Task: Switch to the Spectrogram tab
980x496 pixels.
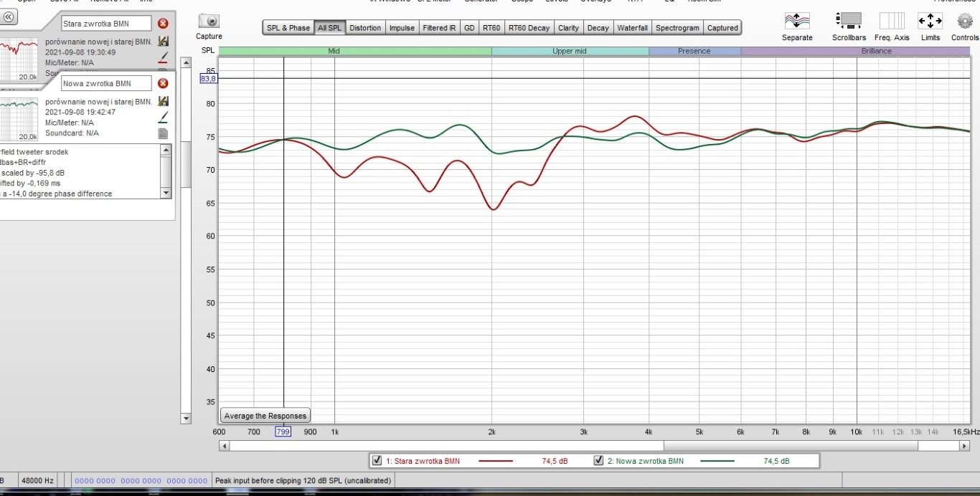Action: pos(677,28)
